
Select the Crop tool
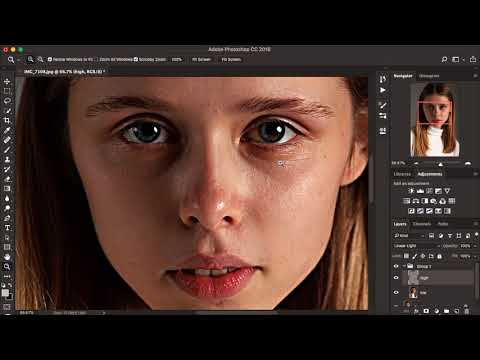point(7,120)
